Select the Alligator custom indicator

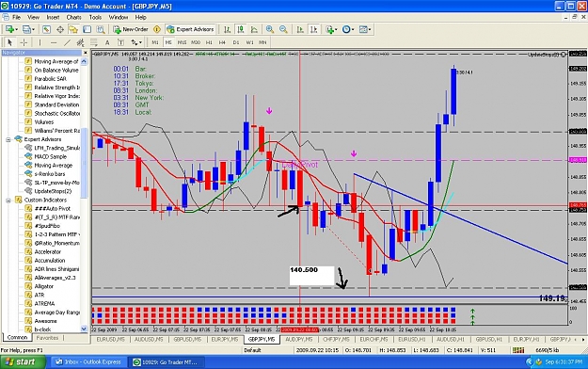coord(44,286)
